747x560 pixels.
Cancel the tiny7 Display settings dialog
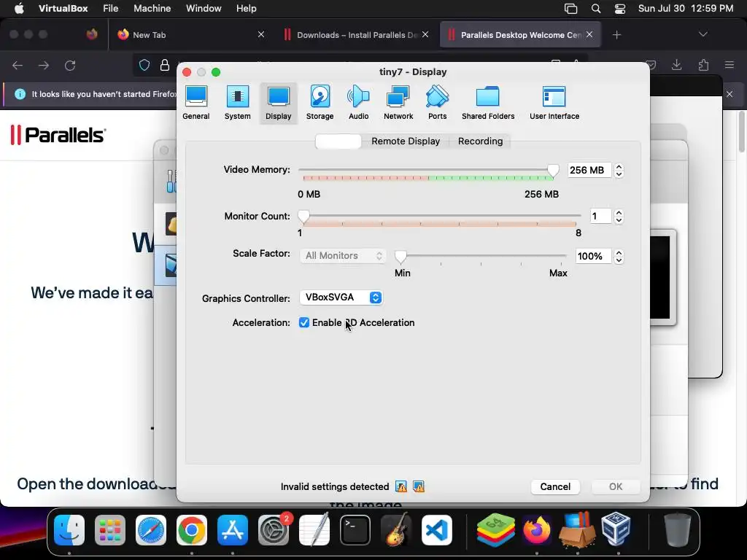[555, 486]
